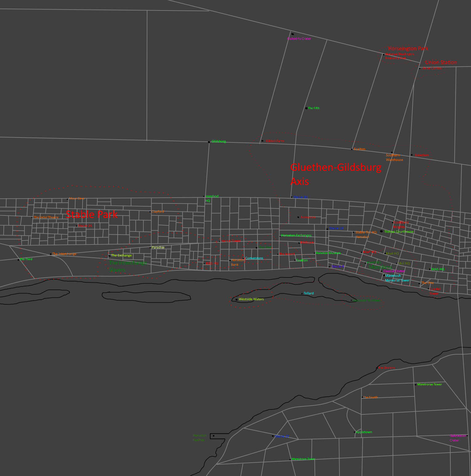Click the Gluethen location label

tap(422, 155)
